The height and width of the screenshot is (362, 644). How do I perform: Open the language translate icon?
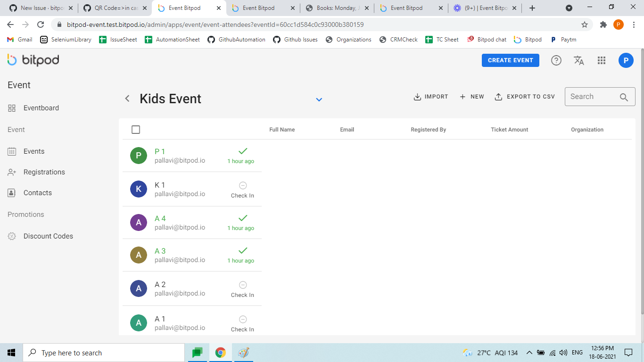pyautogui.click(x=579, y=60)
